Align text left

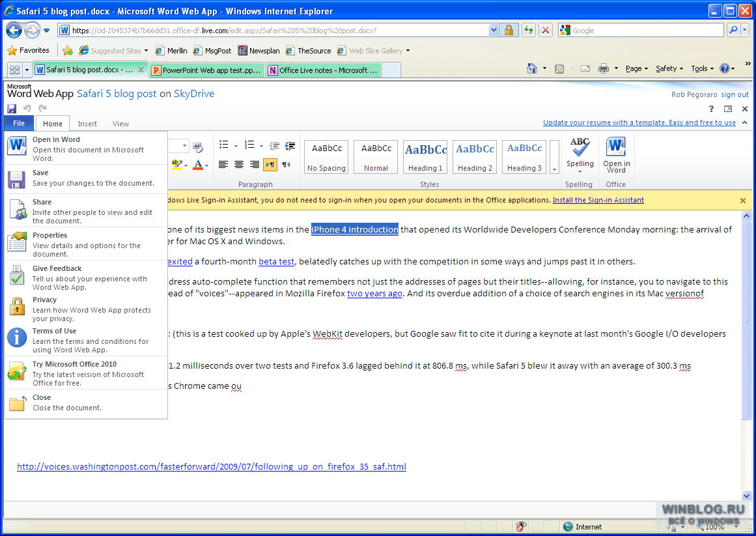tap(223, 165)
